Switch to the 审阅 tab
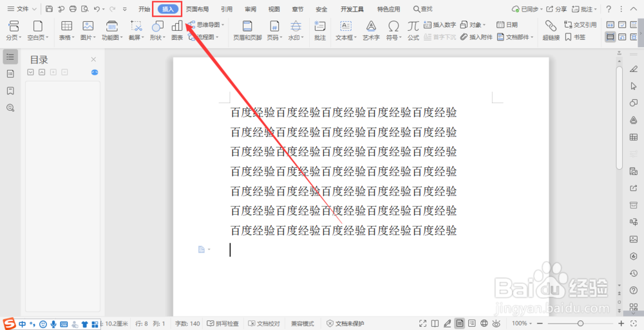 250,8
